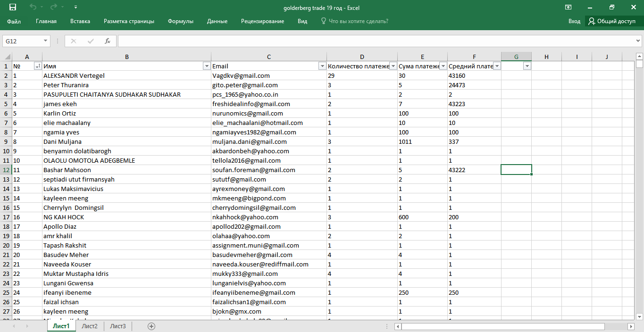This screenshot has height=332, width=644.
Task: Expand the formula bar chevron
Action: point(638,41)
